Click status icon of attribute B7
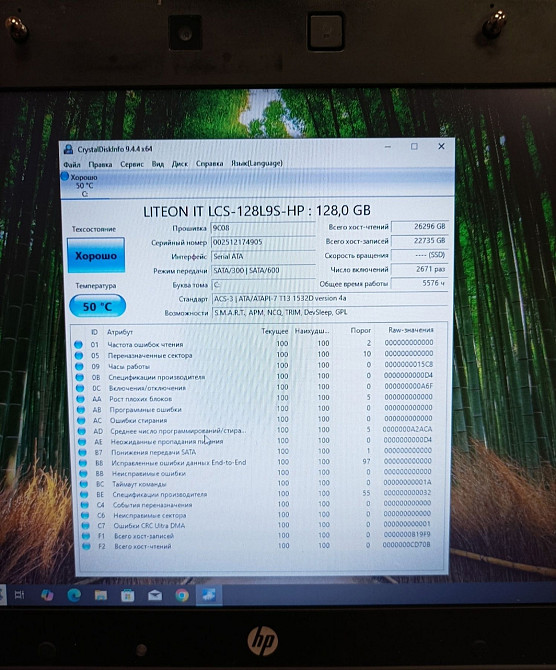556x670 pixels. [x=82, y=453]
